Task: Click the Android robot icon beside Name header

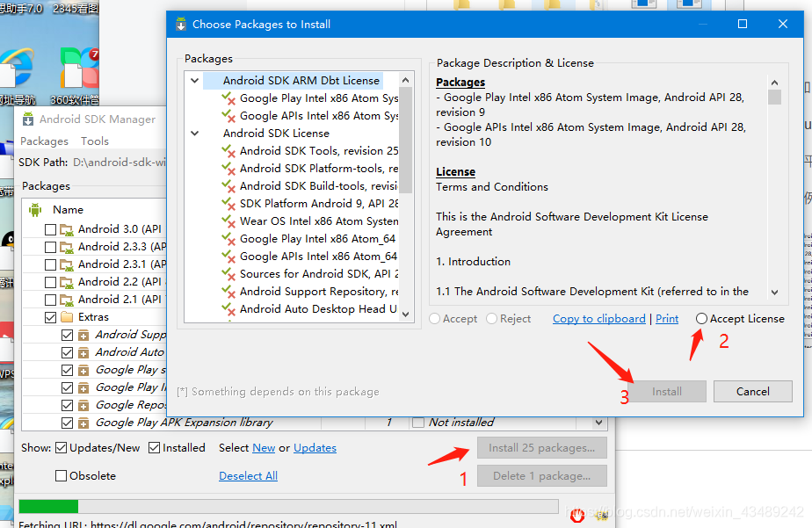Action: click(35, 210)
